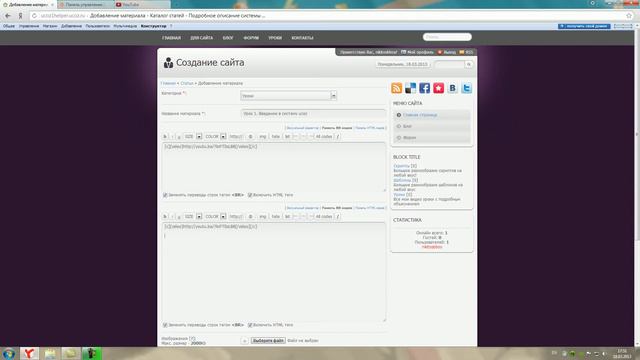
Task: Insert image 'img' tag in first editor
Action: coord(262,136)
